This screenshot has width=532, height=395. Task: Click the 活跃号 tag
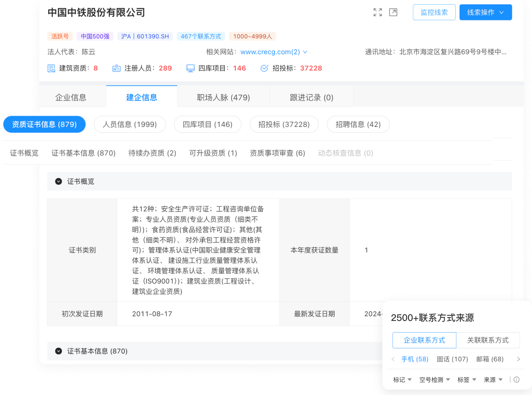click(x=60, y=36)
